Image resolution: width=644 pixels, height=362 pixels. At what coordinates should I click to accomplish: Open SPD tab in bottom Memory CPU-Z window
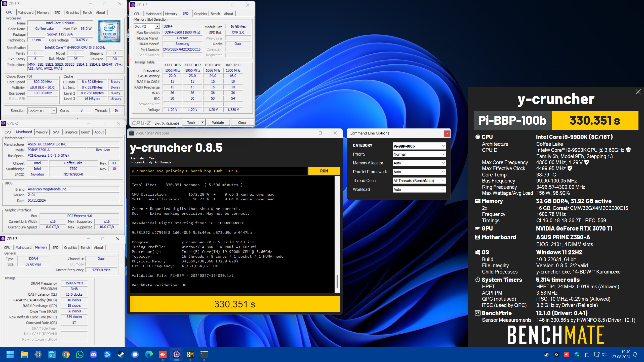click(x=55, y=247)
